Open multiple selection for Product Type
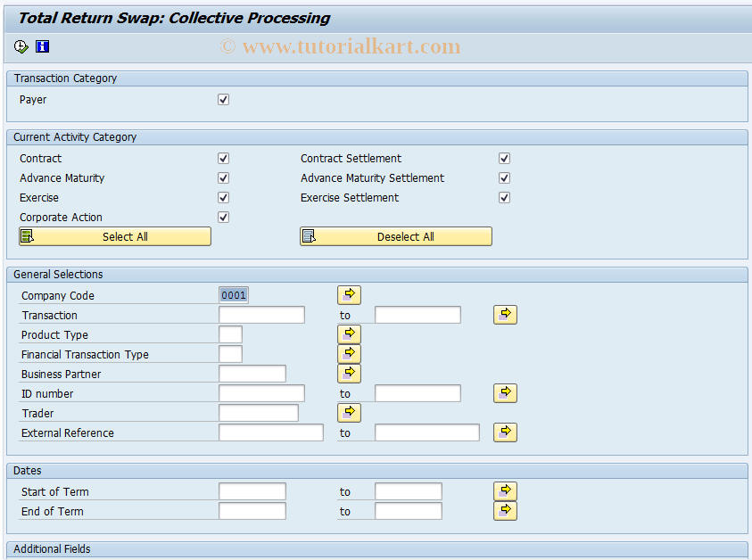This screenshot has width=752, height=560. click(349, 334)
